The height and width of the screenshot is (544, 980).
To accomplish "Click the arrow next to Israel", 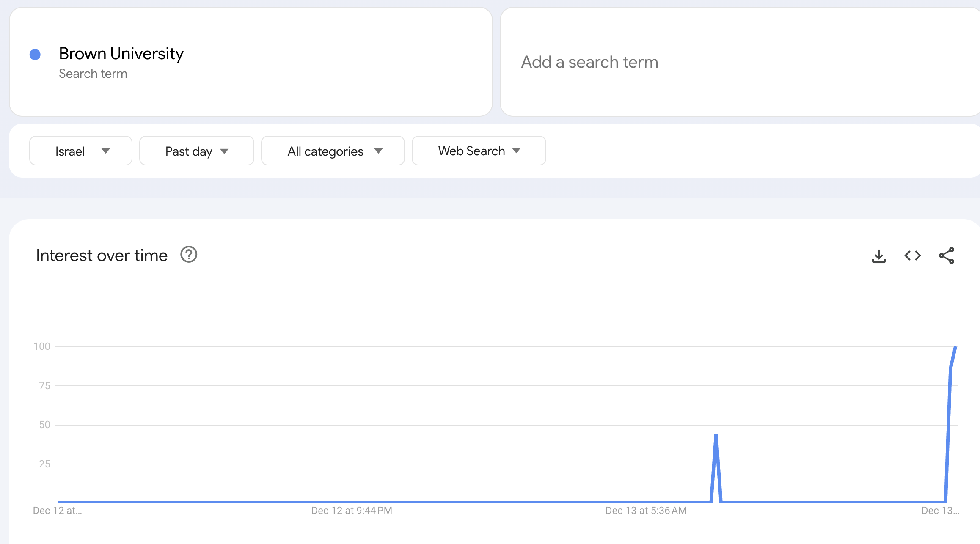I will tap(106, 151).
